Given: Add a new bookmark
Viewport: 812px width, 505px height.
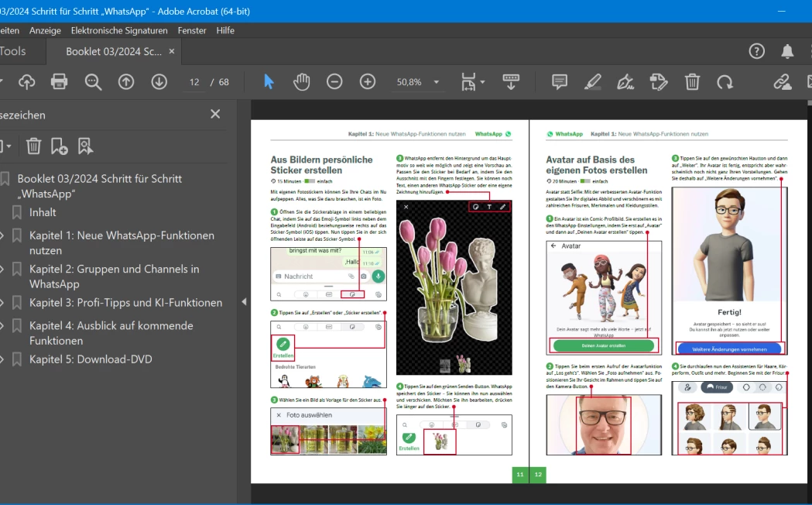Looking at the screenshot, I should tap(59, 146).
